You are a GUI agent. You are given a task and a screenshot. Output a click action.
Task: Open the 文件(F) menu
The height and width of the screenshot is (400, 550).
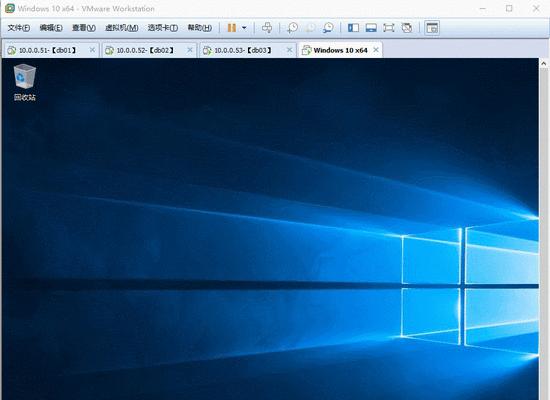click(19, 28)
